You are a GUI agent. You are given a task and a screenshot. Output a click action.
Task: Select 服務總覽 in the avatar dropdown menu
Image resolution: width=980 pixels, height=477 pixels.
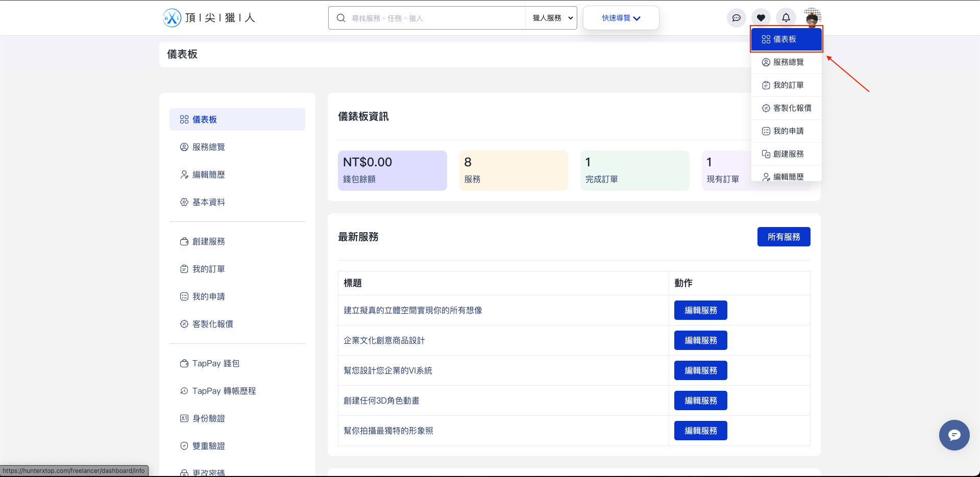(788, 62)
